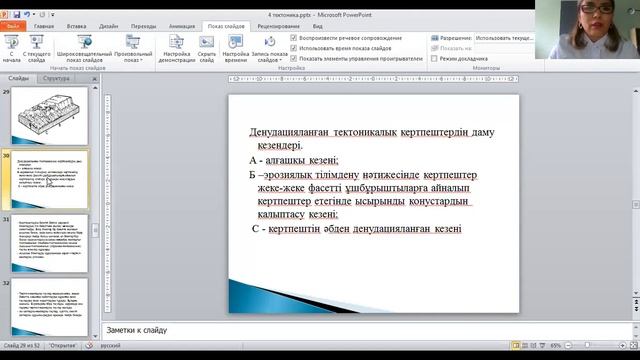The image size is (640, 360).
Task: Click zoom in plus button
Action: 622,345
